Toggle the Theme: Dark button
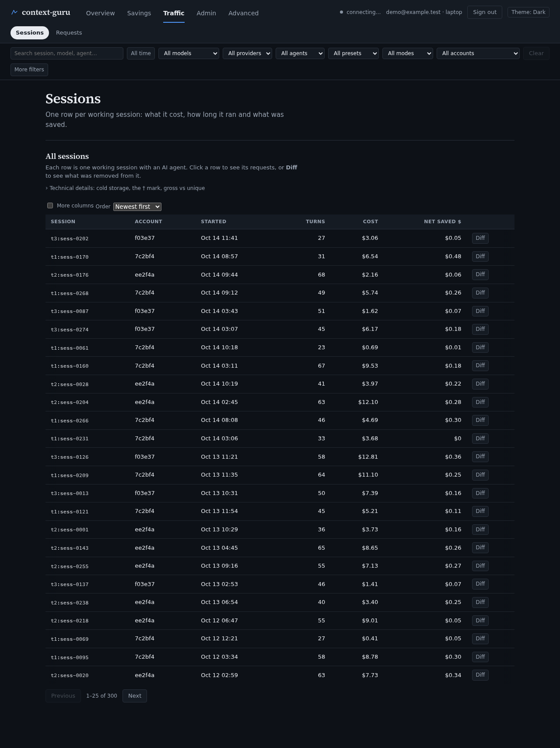 528,12
